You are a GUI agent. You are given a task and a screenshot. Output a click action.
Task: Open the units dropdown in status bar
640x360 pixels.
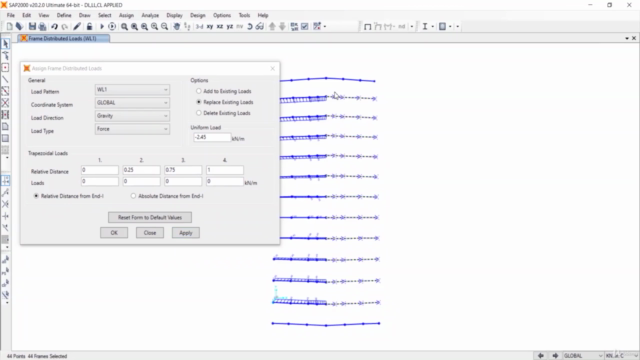[x=622, y=356]
